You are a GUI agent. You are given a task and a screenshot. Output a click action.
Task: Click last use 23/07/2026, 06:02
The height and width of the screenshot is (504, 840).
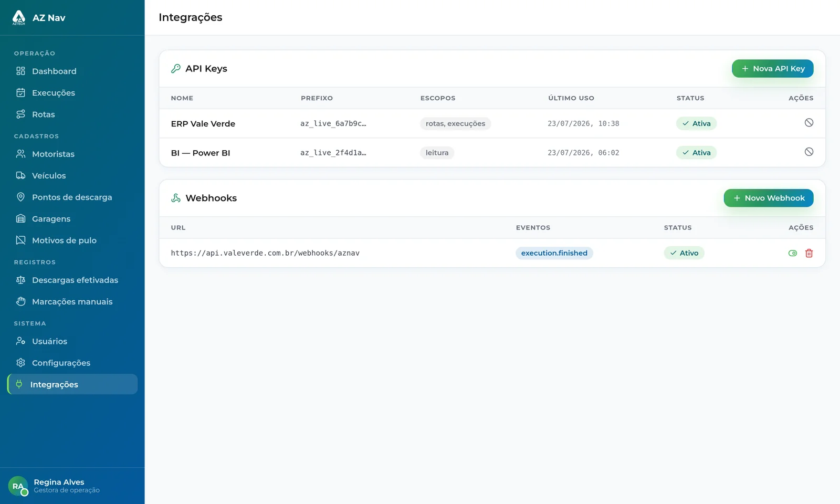[583, 153]
